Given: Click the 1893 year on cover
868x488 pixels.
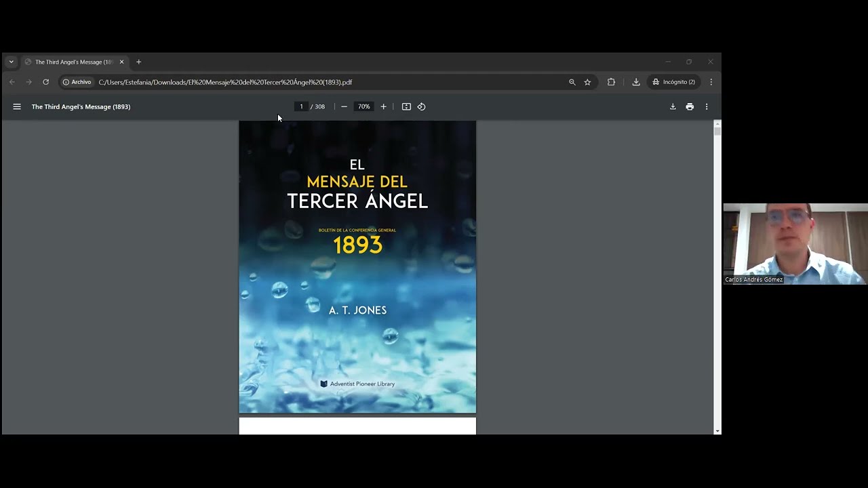Looking at the screenshot, I should 357,245.
